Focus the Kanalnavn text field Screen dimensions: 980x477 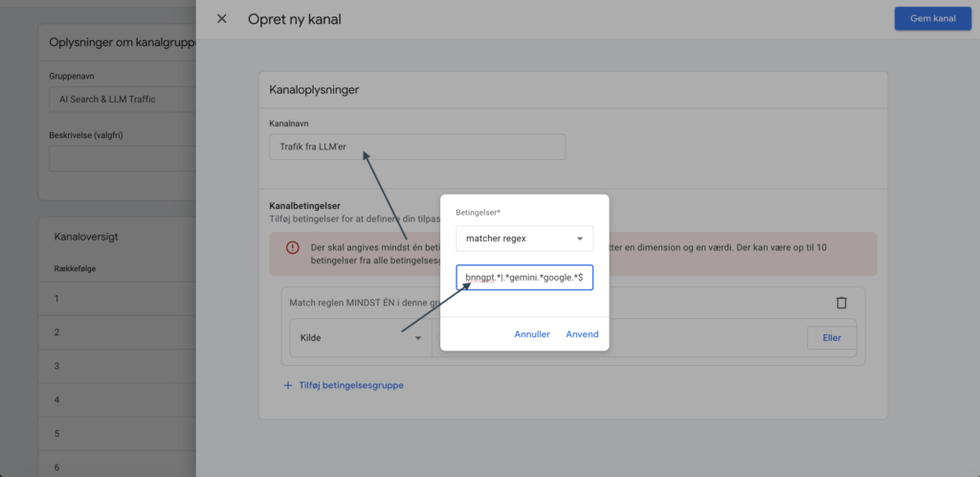coord(416,147)
